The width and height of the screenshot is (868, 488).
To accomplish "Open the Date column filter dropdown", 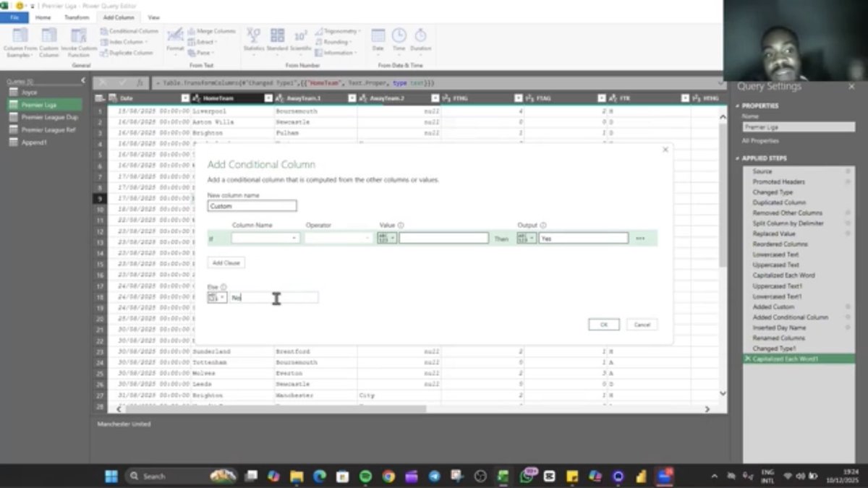I will click(x=185, y=98).
